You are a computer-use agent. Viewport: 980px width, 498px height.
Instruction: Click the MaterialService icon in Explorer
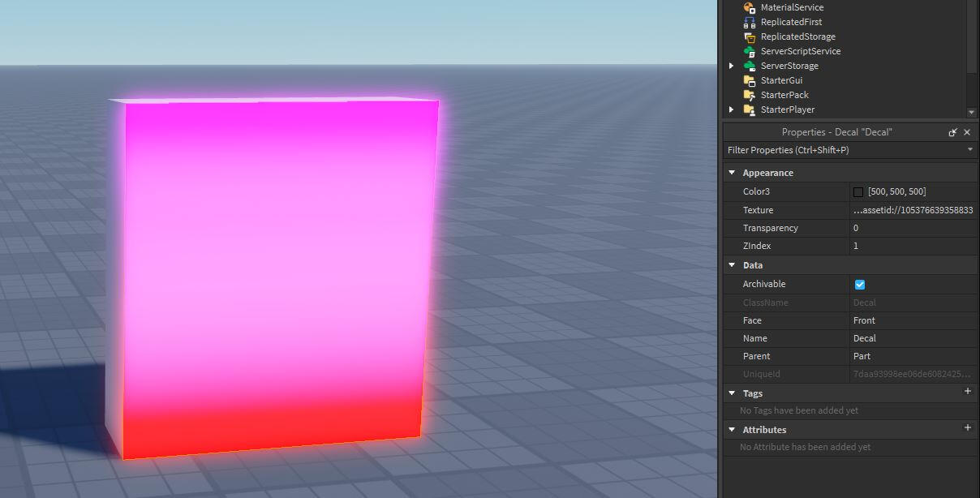[x=750, y=7]
